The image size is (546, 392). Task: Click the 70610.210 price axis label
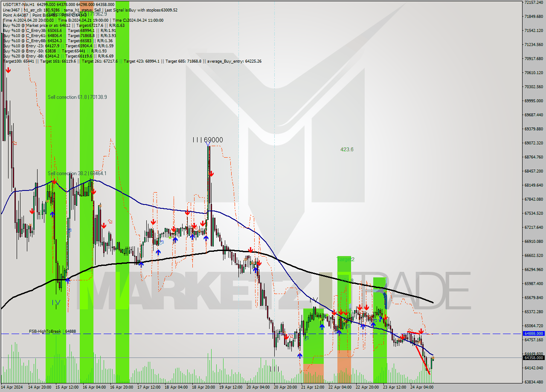point(533,73)
